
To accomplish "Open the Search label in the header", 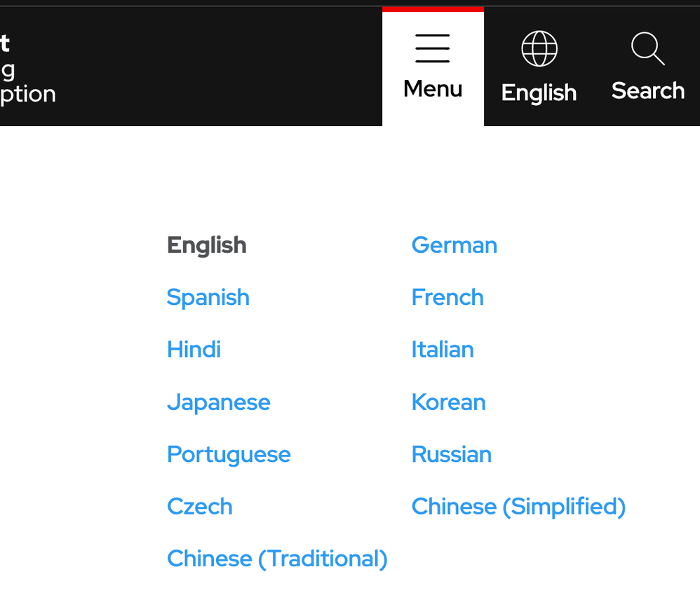I will pos(647,90).
